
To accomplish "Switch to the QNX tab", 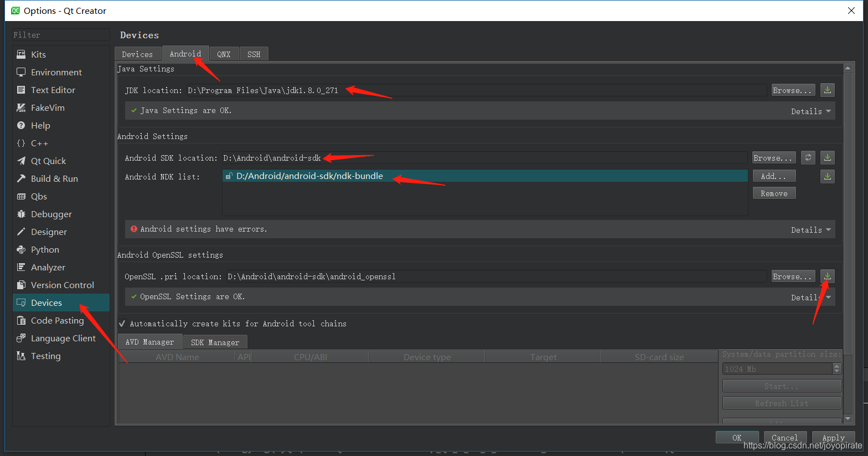I will click(224, 54).
